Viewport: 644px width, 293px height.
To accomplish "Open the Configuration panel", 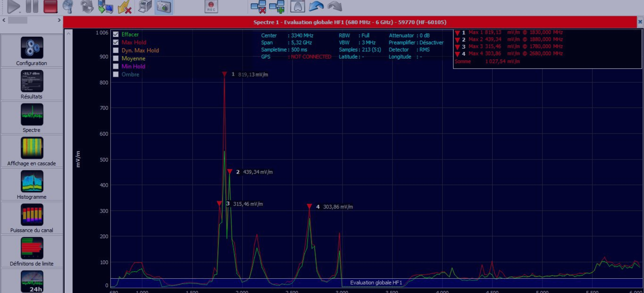I will point(32,51).
